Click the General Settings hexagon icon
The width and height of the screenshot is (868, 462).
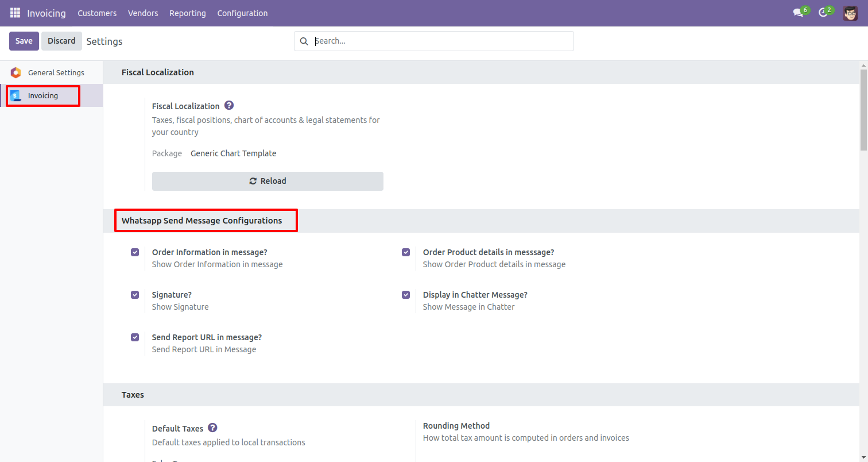pyautogui.click(x=15, y=72)
